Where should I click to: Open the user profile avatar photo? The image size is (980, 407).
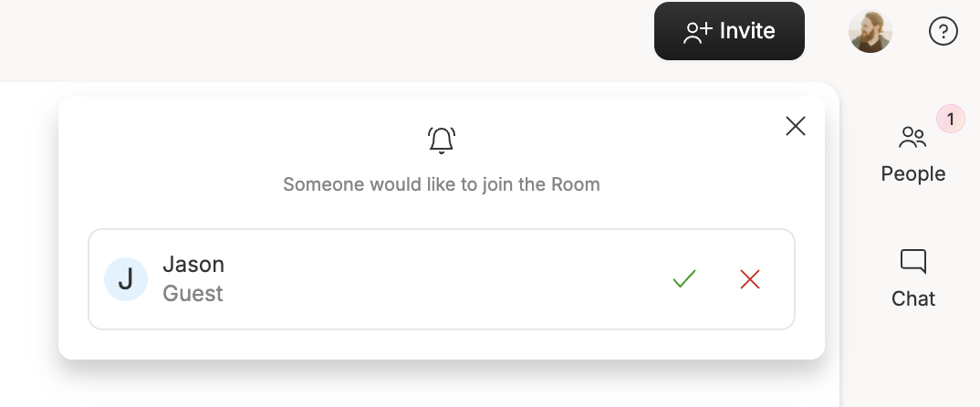[870, 31]
